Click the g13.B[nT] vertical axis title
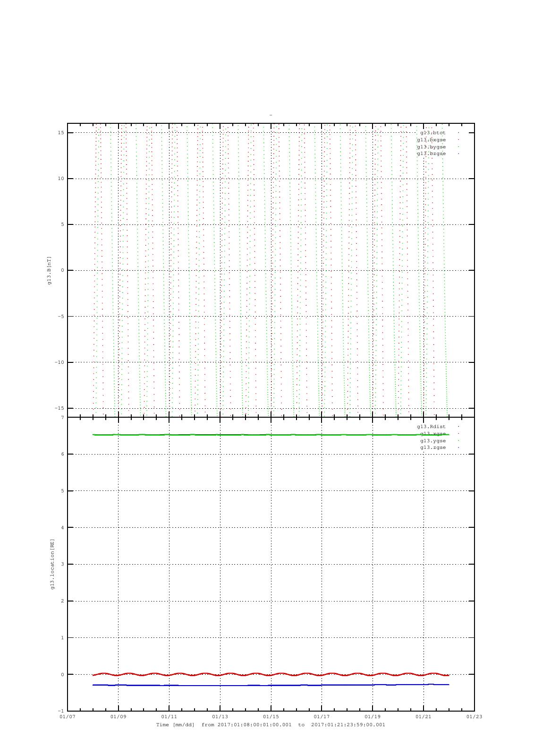534x756 pixels. (49, 270)
